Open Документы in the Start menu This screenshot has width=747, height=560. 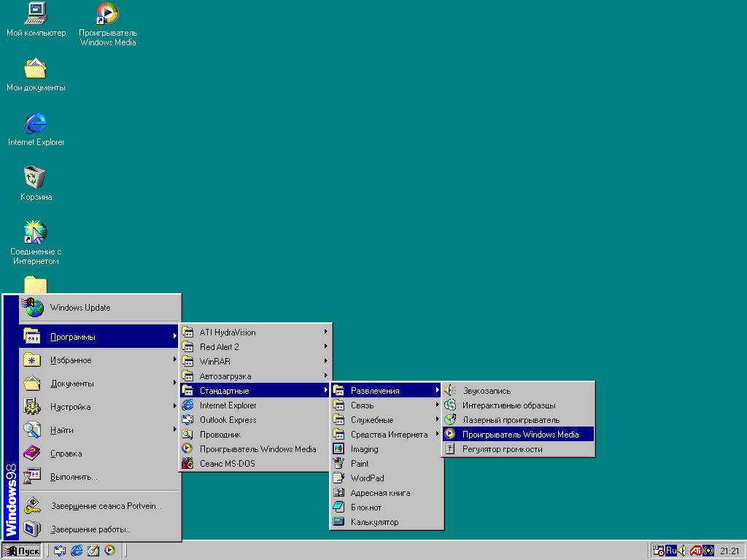coord(100,383)
